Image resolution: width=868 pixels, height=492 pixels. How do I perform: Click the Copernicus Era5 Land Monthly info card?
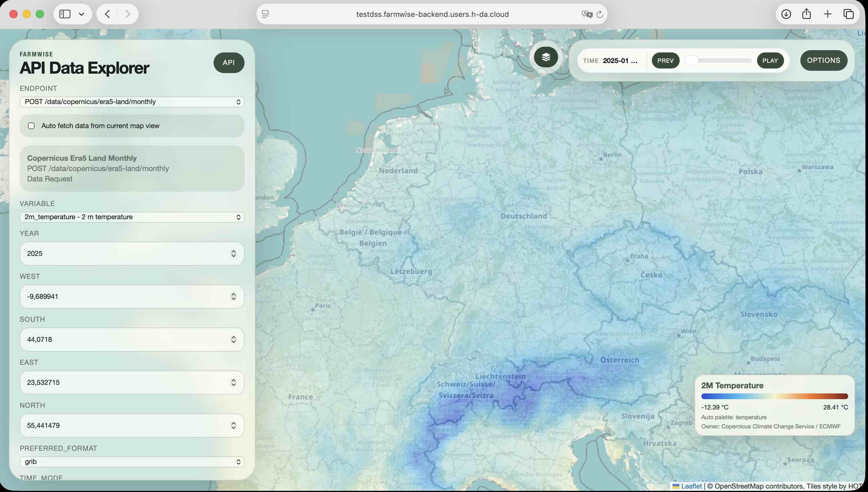pos(132,168)
